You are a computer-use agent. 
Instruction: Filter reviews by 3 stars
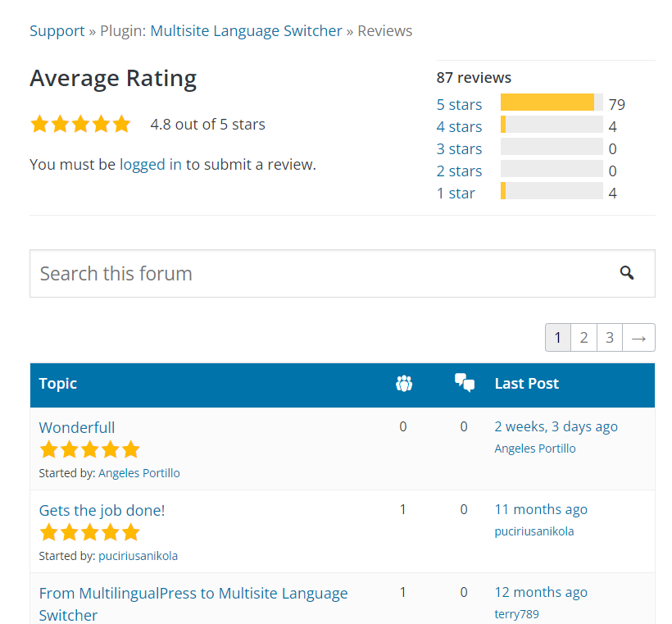tap(459, 148)
